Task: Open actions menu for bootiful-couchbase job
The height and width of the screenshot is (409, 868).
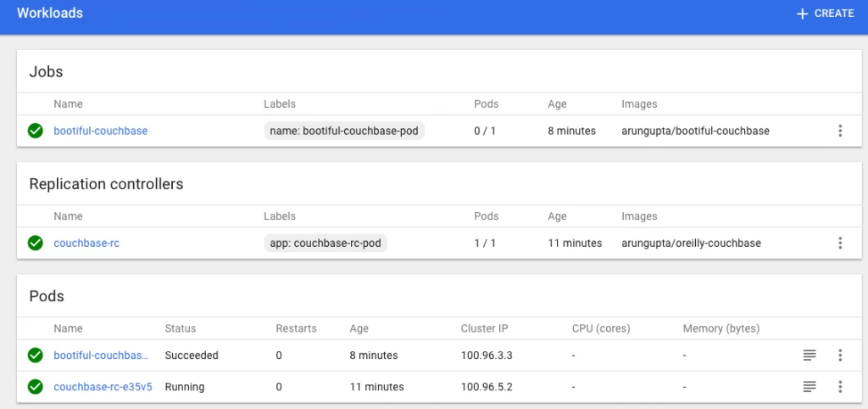Action: point(840,131)
